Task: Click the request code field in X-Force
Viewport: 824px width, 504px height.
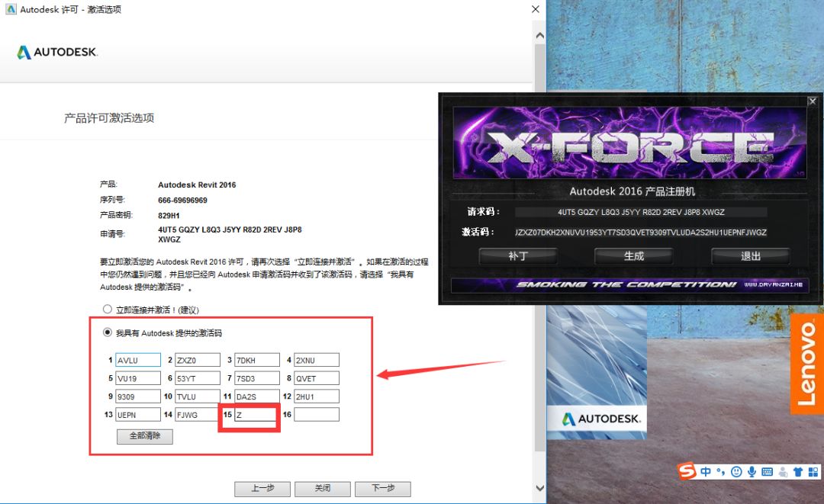Action: coord(641,212)
